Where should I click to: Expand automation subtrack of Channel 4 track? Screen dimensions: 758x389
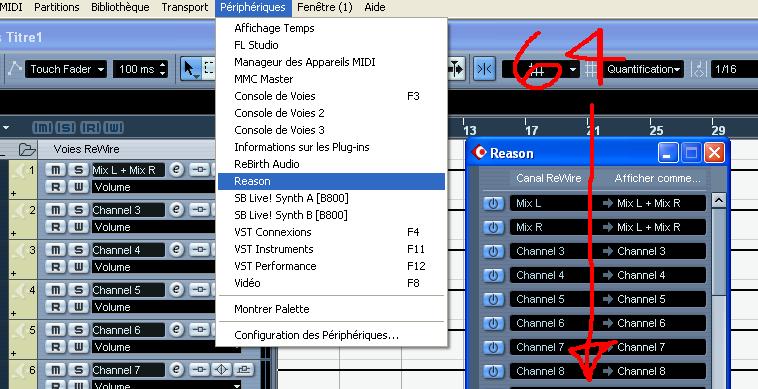point(13,274)
